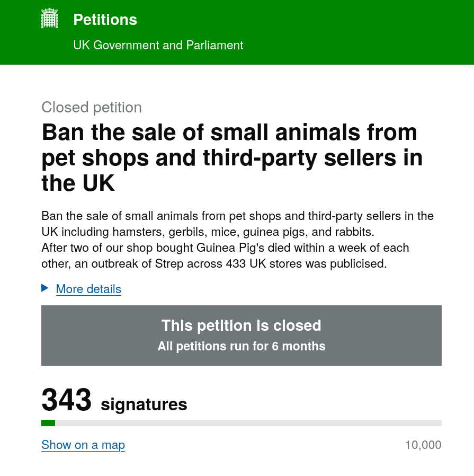Click the gray signature progress bar
The height and width of the screenshot is (476, 474).
click(242, 422)
